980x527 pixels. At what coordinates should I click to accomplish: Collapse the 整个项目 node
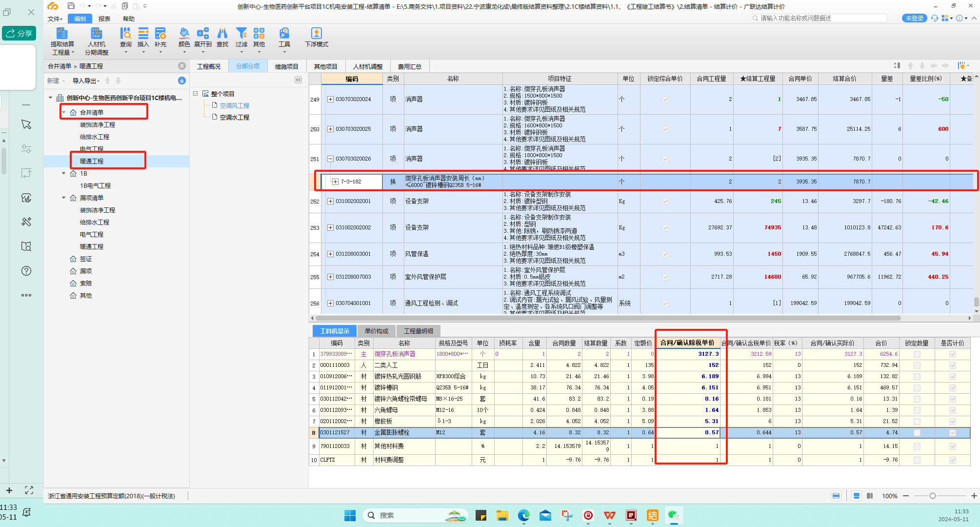tap(195, 93)
